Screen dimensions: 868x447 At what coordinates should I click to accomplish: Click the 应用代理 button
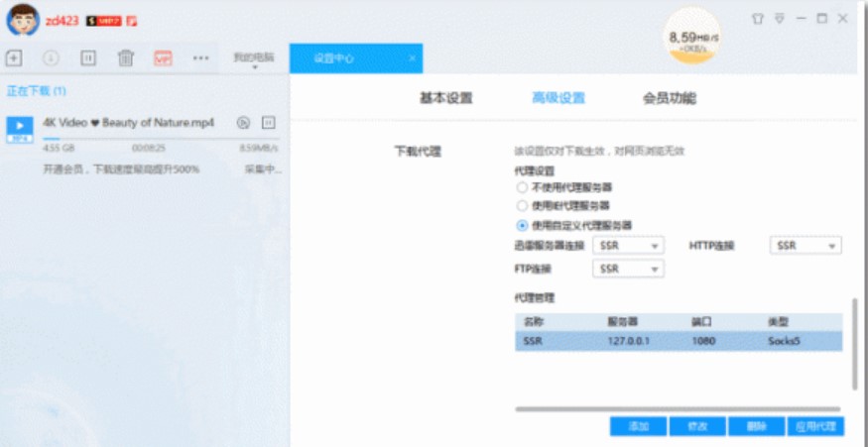click(816, 426)
